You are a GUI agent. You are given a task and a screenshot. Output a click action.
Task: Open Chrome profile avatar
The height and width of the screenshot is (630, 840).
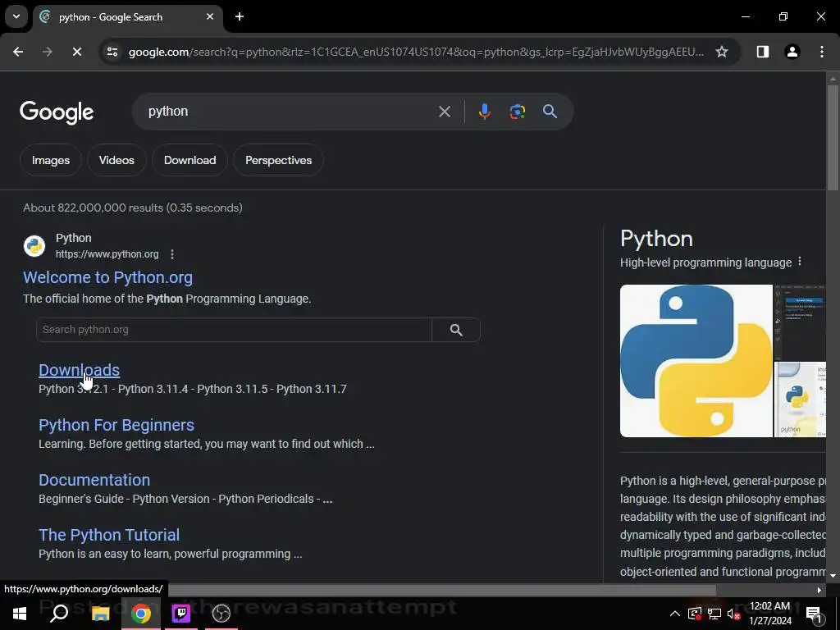pos(792,52)
